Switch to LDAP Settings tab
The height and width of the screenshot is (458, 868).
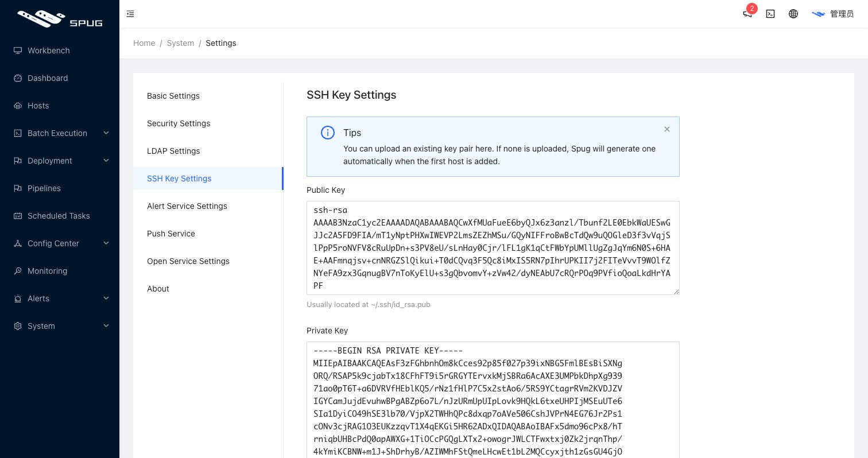tap(208, 151)
